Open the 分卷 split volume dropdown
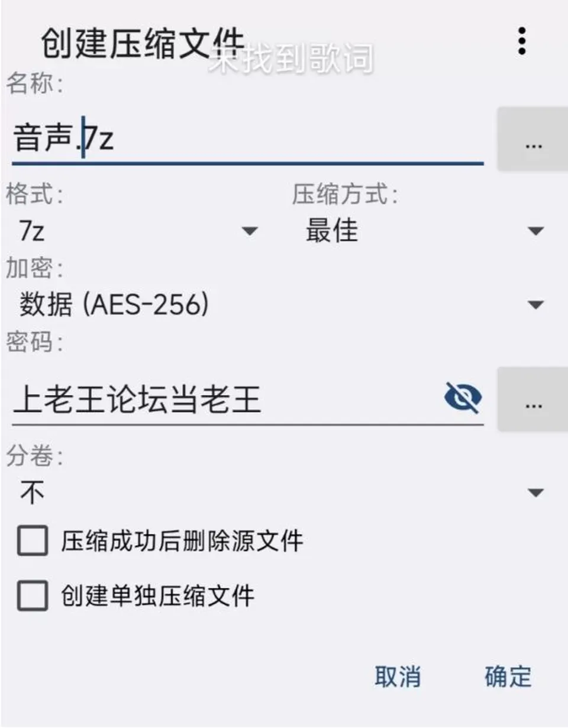This screenshot has width=568, height=728. coord(282,492)
